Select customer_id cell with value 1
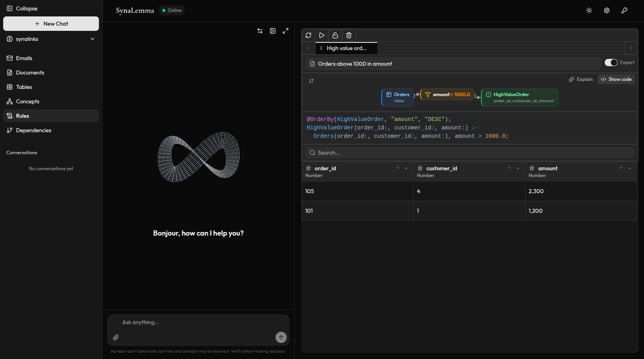The image size is (644, 359). point(469,211)
